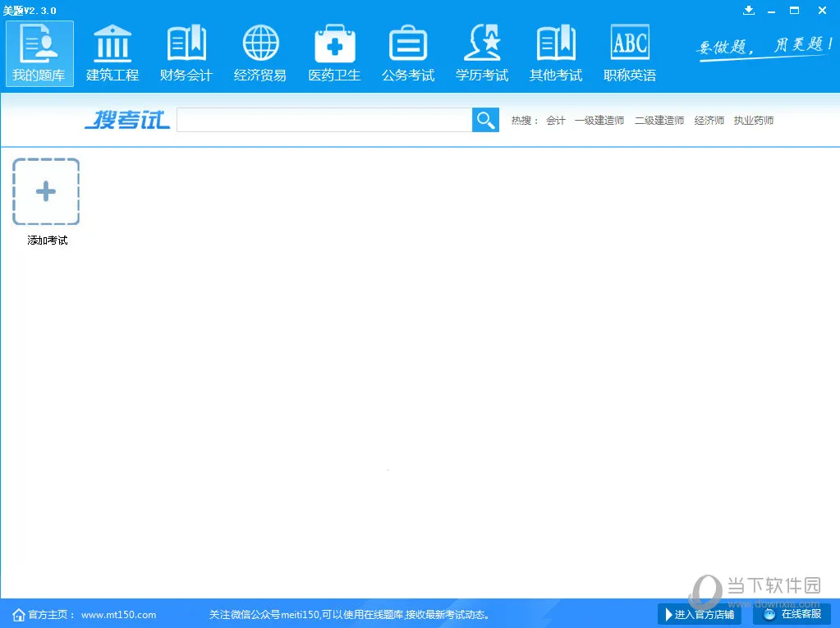Open the 医药卫生 category
Screen dimensions: 840x628
[333, 52]
